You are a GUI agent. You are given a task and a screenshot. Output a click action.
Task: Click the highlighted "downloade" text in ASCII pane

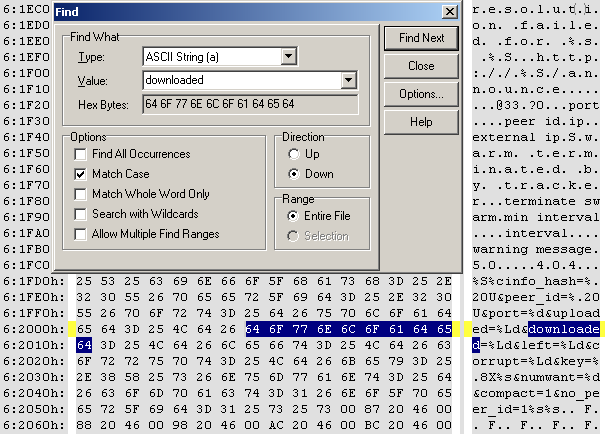coord(564,328)
